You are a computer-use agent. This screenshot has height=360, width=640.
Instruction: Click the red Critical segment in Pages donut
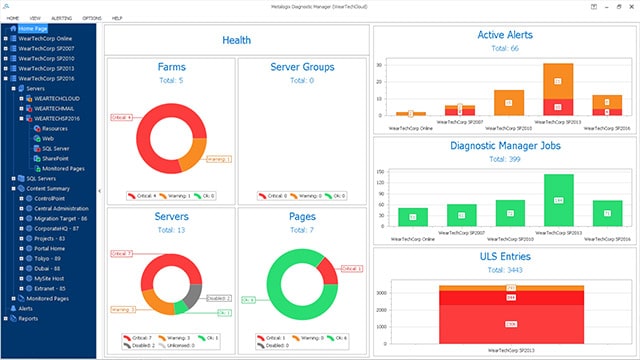328,272
